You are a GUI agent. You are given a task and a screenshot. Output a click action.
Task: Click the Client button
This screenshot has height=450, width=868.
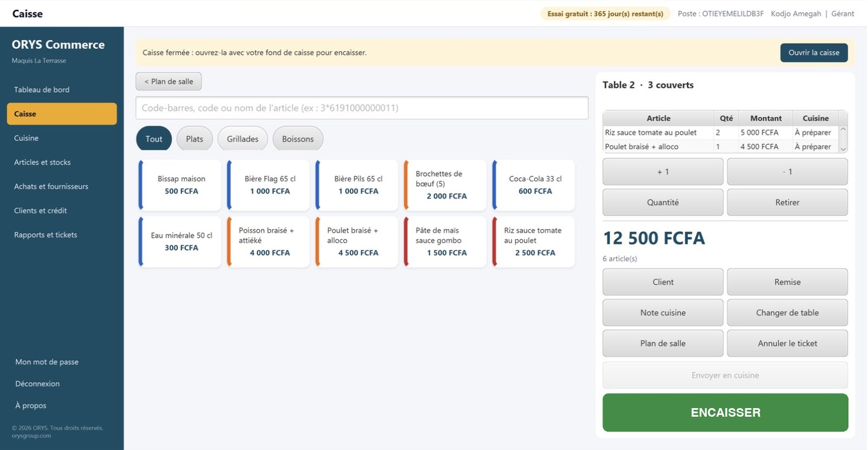[x=663, y=282]
